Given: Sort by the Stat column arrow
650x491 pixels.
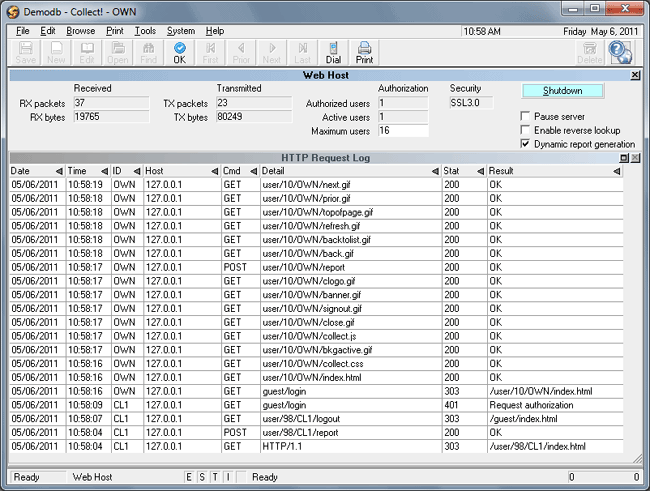Looking at the screenshot, I should coord(480,171).
